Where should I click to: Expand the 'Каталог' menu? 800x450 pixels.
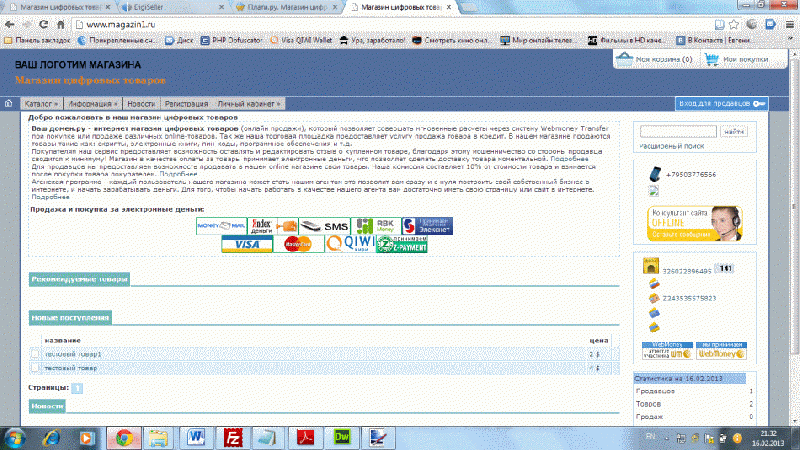(x=42, y=103)
